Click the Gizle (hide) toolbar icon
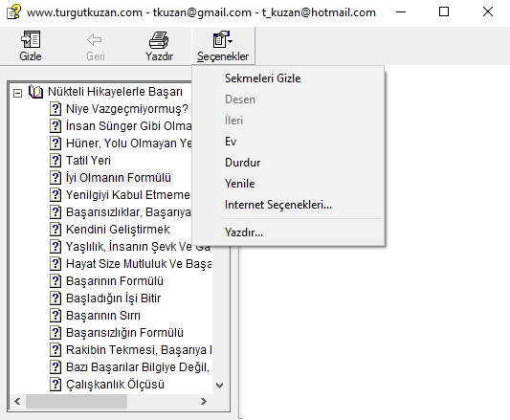 tap(31, 39)
